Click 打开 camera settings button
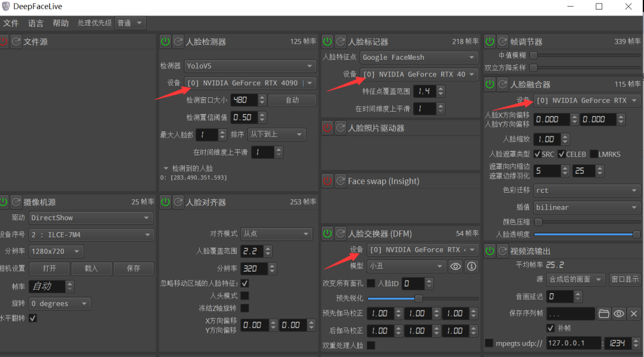Image resolution: width=644 pixels, height=357 pixels. (x=49, y=269)
